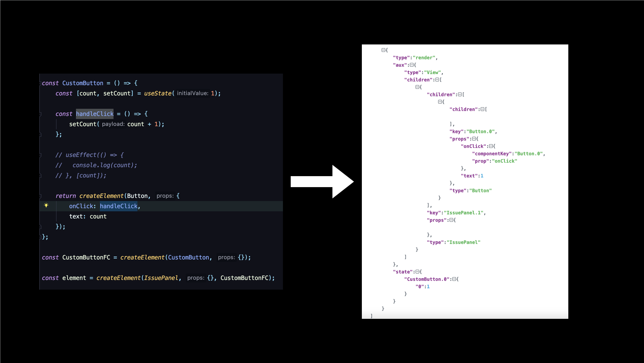Collapse the first "children" array under View

pyautogui.click(x=437, y=80)
